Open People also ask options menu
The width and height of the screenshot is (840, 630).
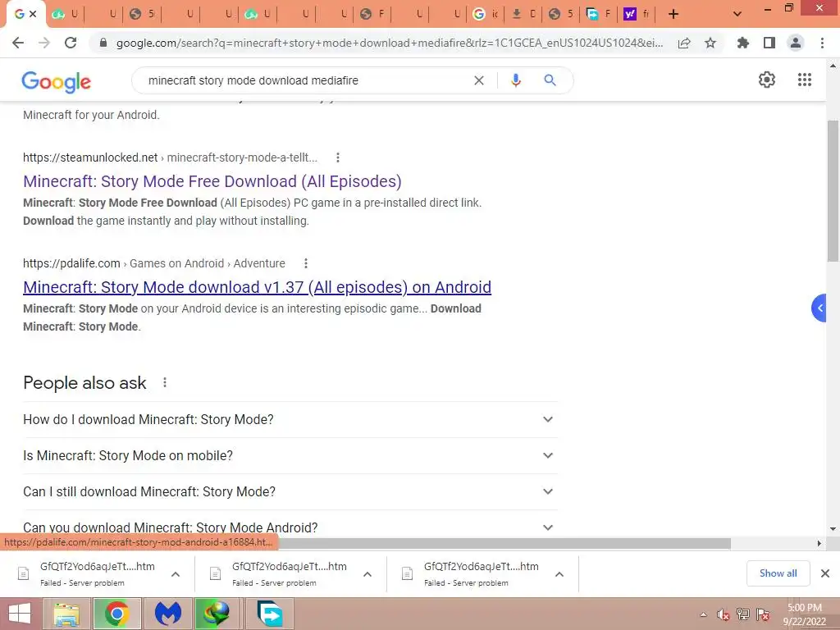(x=165, y=382)
